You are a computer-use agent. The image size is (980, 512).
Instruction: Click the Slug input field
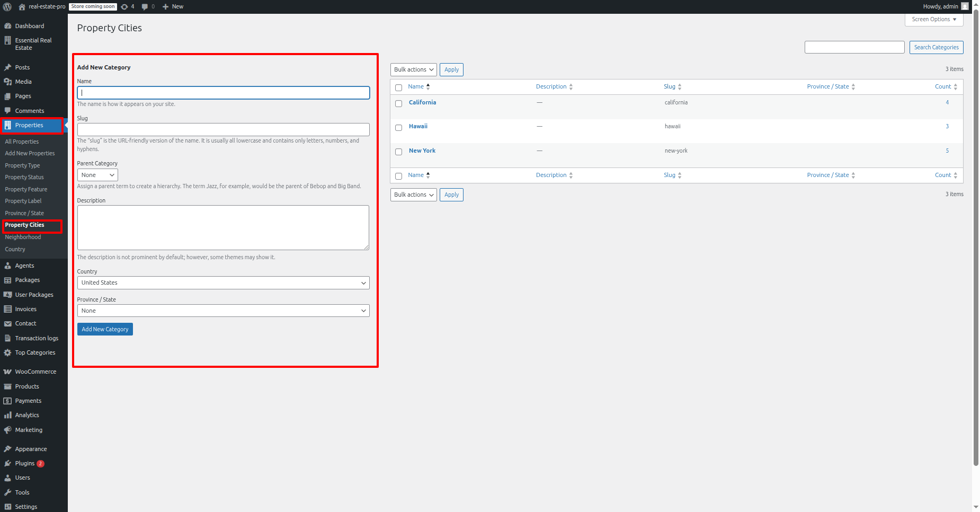[x=223, y=130]
